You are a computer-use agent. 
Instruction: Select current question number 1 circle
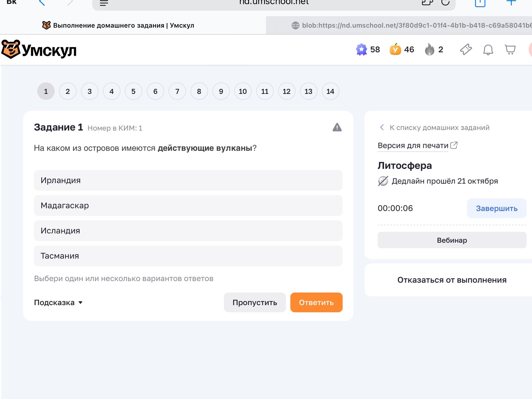click(46, 91)
